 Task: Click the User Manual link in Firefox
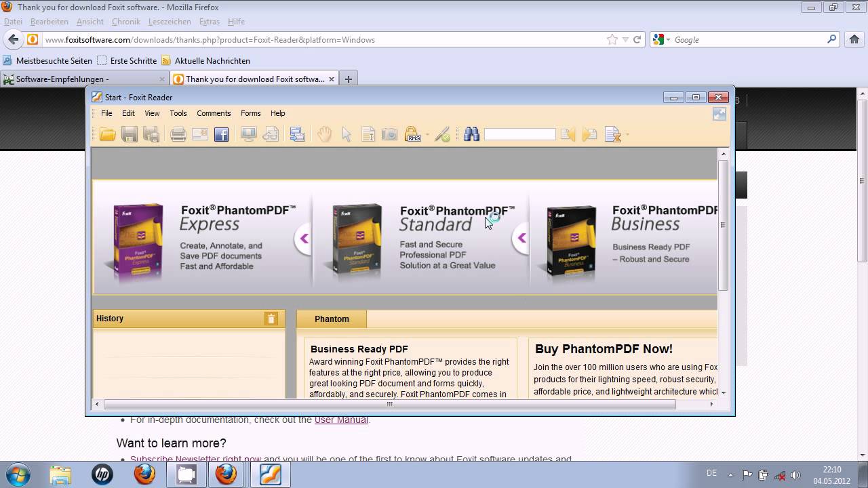[x=341, y=420]
